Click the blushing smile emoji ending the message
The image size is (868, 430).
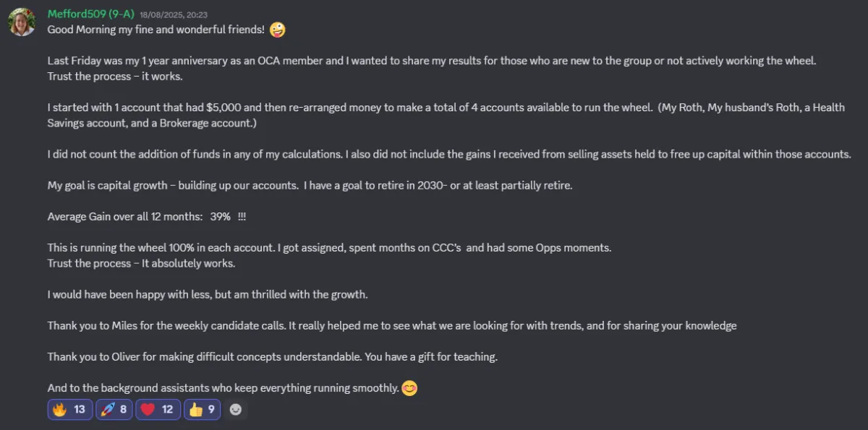tap(409, 388)
